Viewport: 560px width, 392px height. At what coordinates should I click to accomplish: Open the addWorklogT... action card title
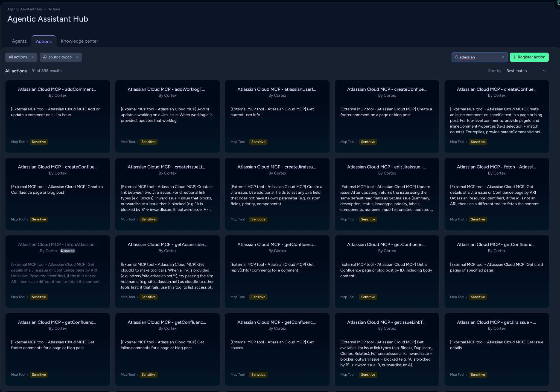click(x=166, y=89)
